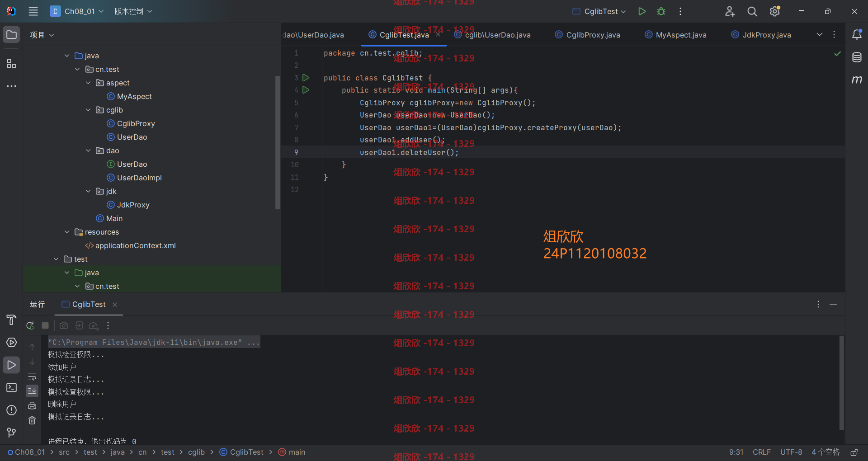Collapse the dao package
The height and width of the screenshot is (461, 868).
point(88,151)
